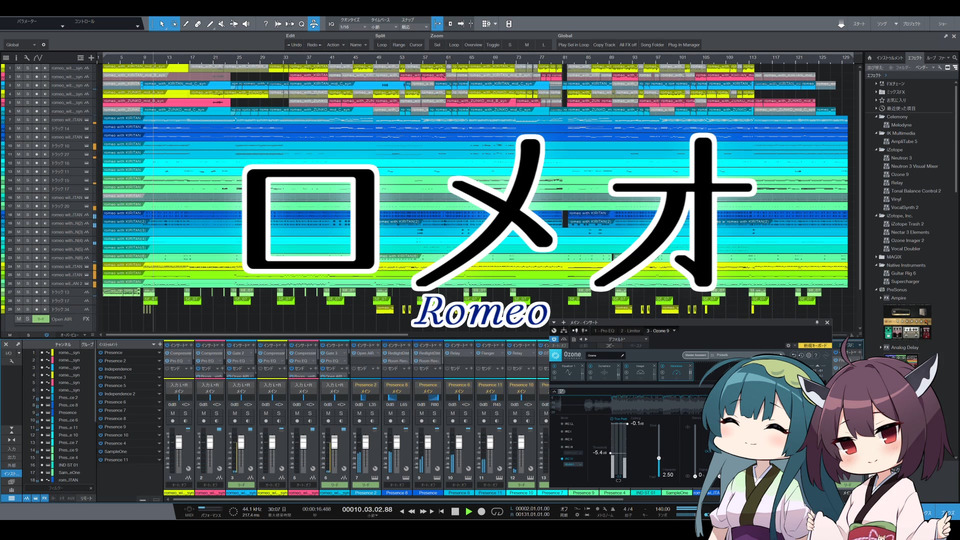Click the Copy Track button

(x=604, y=45)
